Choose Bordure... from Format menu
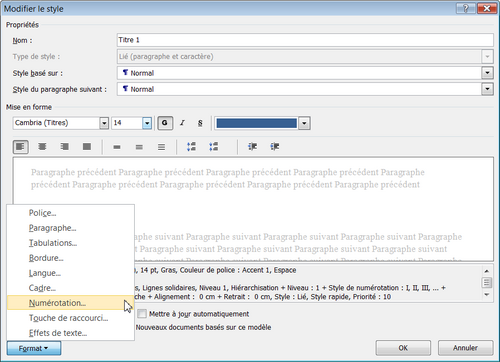The height and width of the screenshot is (362, 500). coord(70,258)
